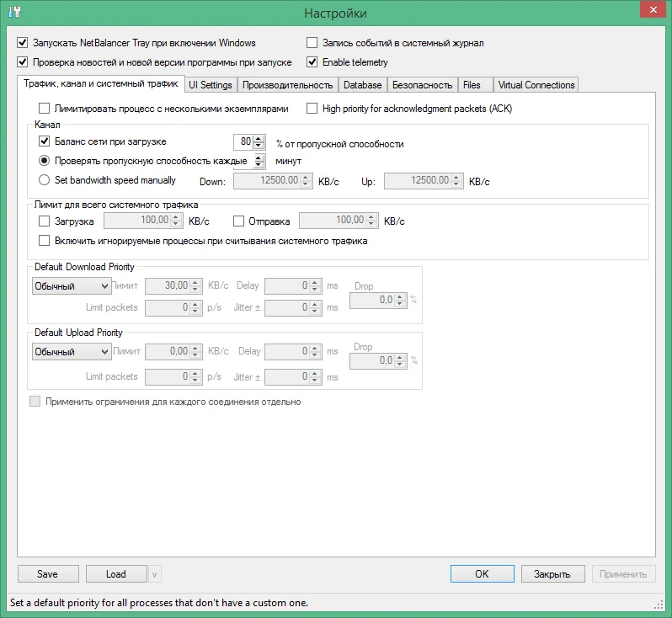This screenshot has width=672, height=618.
Task: Click download Лимит 30,00 KB/c field
Action: point(173,286)
